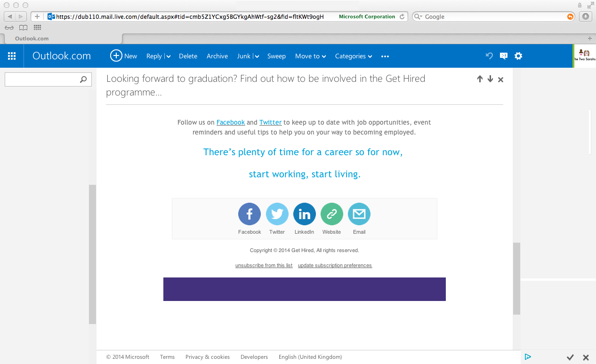Screen dimensions: 596x364
Task: Expand the Junk dropdown arrow
Action: pyautogui.click(x=257, y=56)
